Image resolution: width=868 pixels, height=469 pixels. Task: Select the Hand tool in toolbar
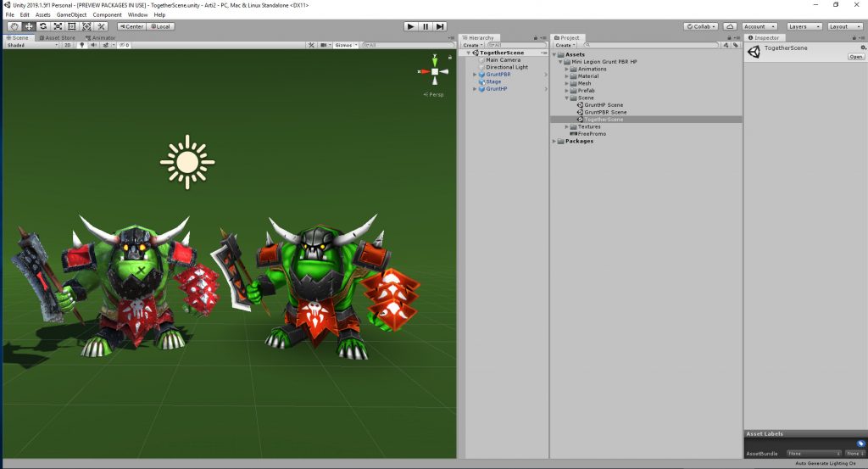14,26
